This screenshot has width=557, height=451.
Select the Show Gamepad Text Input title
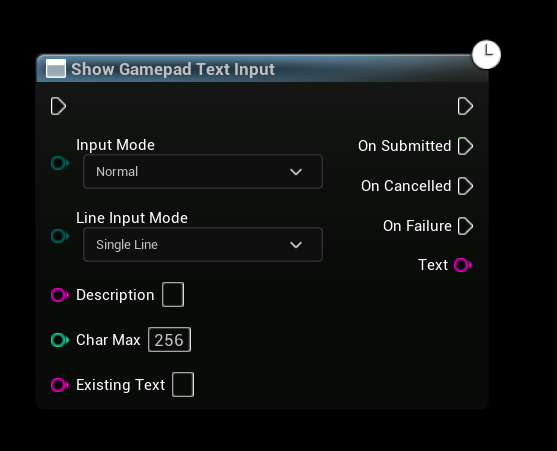(173, 69)
